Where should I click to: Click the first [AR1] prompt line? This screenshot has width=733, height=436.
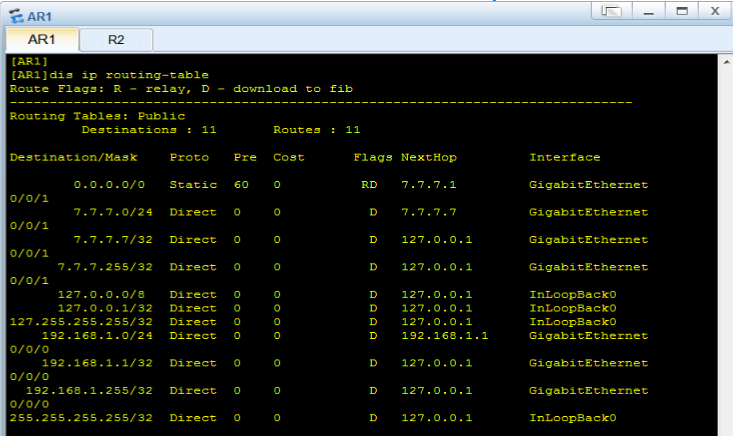29,61
